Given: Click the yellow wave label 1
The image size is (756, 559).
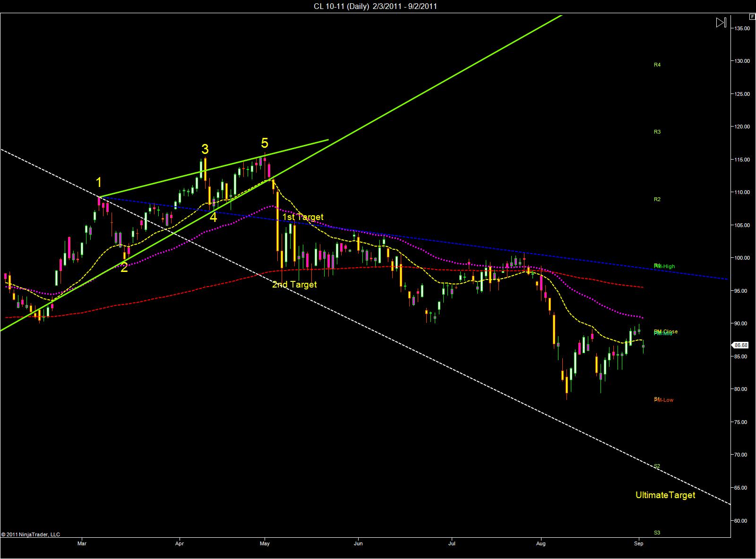Looking at the screenshot, I should coord(99,182).
